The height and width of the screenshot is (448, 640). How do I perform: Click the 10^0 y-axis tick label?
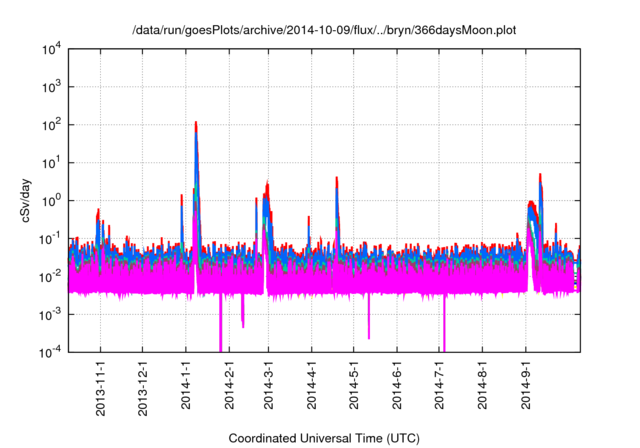pos(49,200)
